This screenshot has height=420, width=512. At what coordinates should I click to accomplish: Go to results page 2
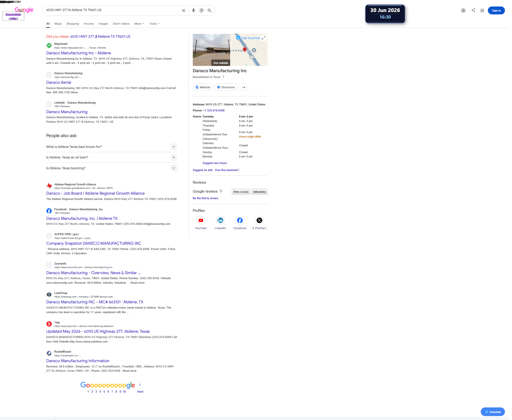[92, 392]
